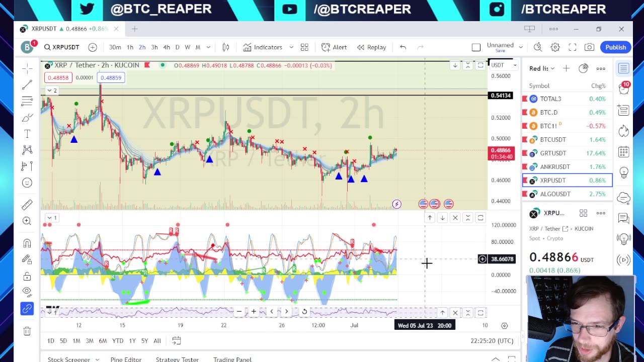Open the Hotlists flame icon
The image size is (644, 362).
624,131
